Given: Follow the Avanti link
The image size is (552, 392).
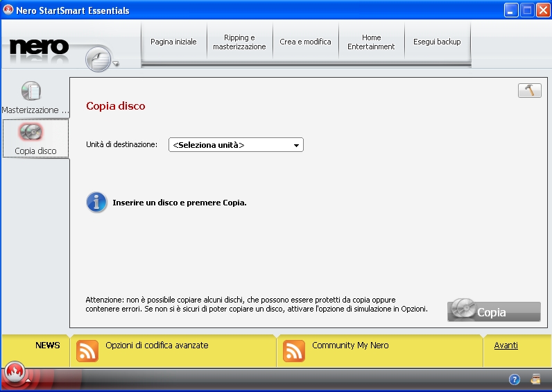Looking at the screenshot, I should (506, 346).
